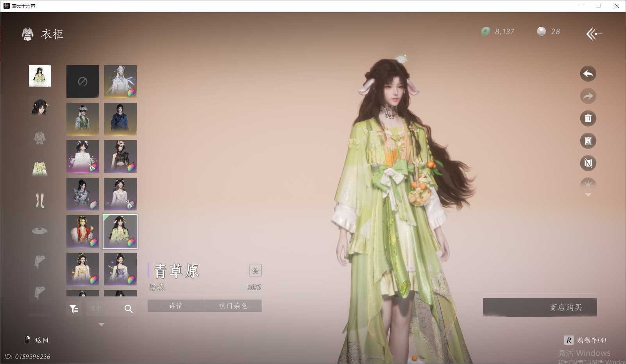Open the hat category
626x364 pixels.
[40, 230]
